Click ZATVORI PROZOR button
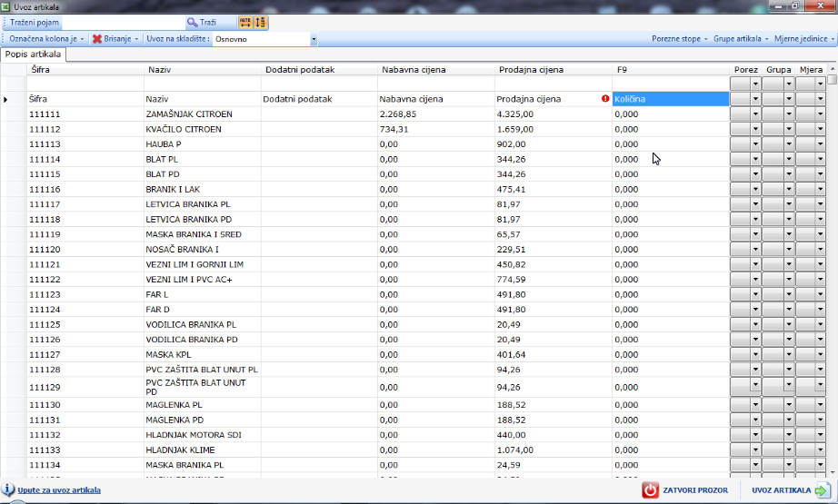Viewport: 838px width, 504px height. 685,490
